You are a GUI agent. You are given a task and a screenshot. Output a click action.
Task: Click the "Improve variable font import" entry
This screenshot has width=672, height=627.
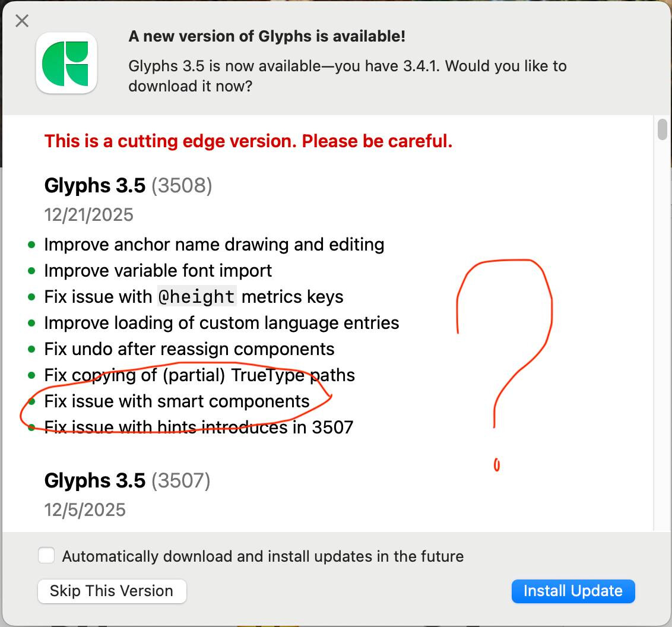(158, 270)
